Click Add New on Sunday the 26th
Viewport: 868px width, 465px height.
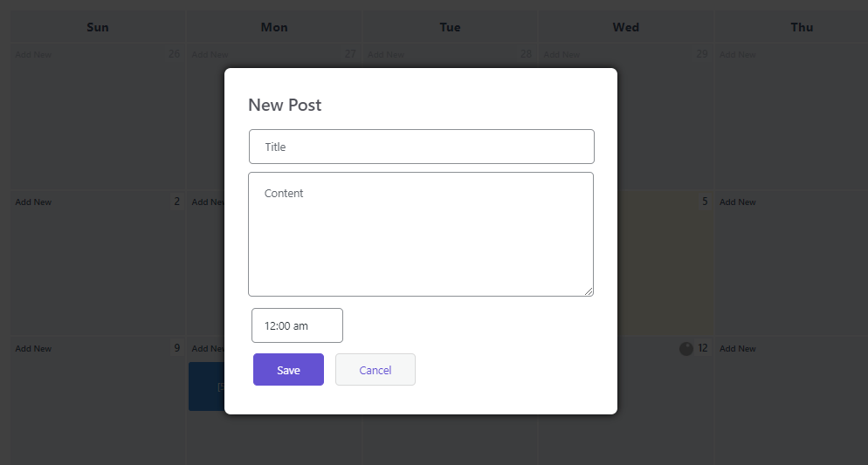[x=33, y=55]
